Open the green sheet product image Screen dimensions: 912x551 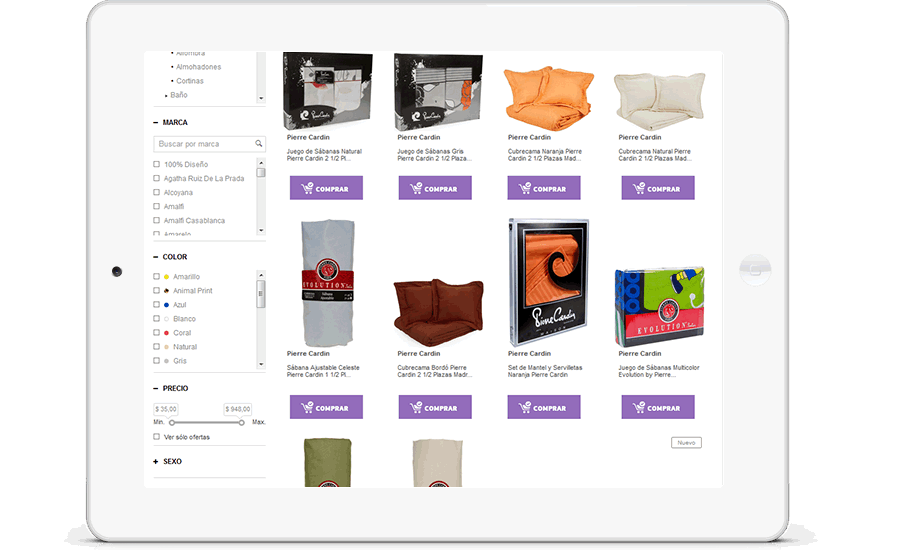click(328, 463)
